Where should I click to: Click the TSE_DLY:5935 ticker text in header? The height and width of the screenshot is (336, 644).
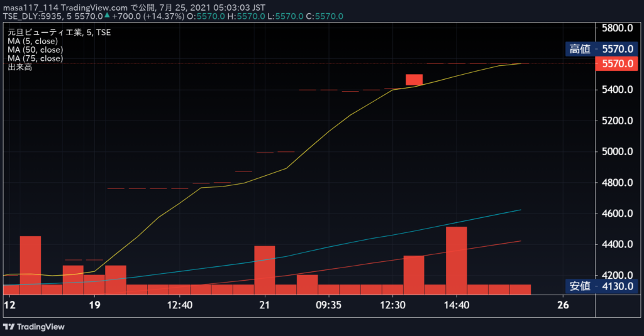[x=33, y=16]
